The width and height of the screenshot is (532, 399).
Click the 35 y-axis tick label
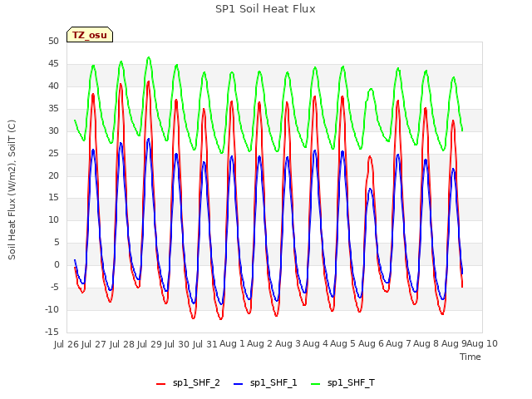click(53, 109)
